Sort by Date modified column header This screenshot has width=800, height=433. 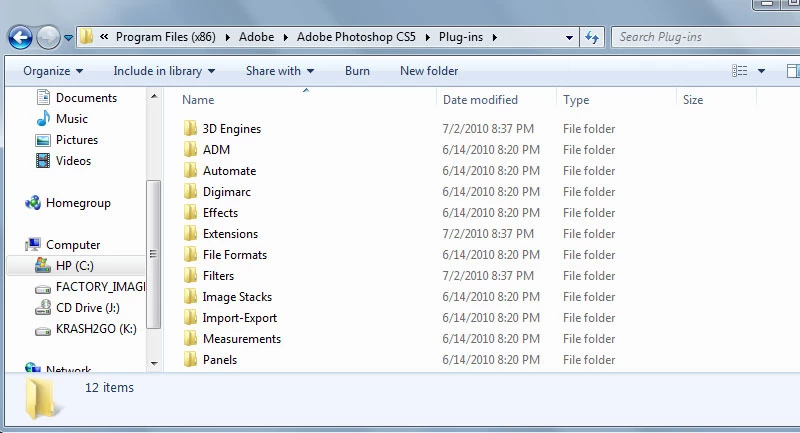pos(496,99)
